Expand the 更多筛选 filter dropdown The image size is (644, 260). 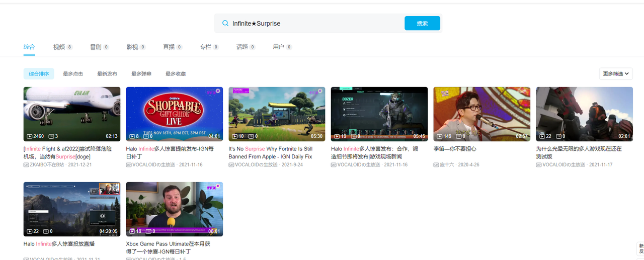pos(616,74)
